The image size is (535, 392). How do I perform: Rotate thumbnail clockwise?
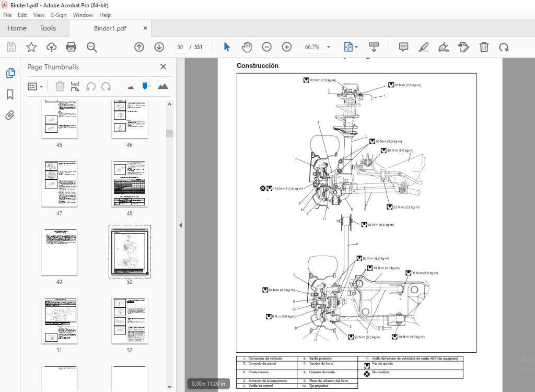[x=106, y=86]
